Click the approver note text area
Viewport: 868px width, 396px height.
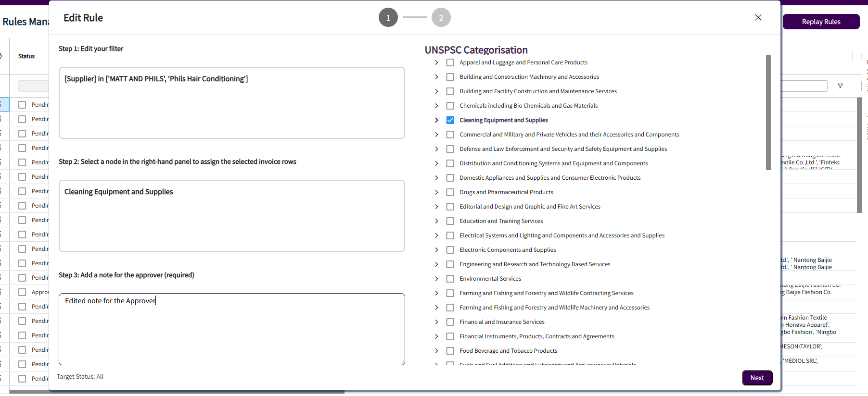[232, 329]
